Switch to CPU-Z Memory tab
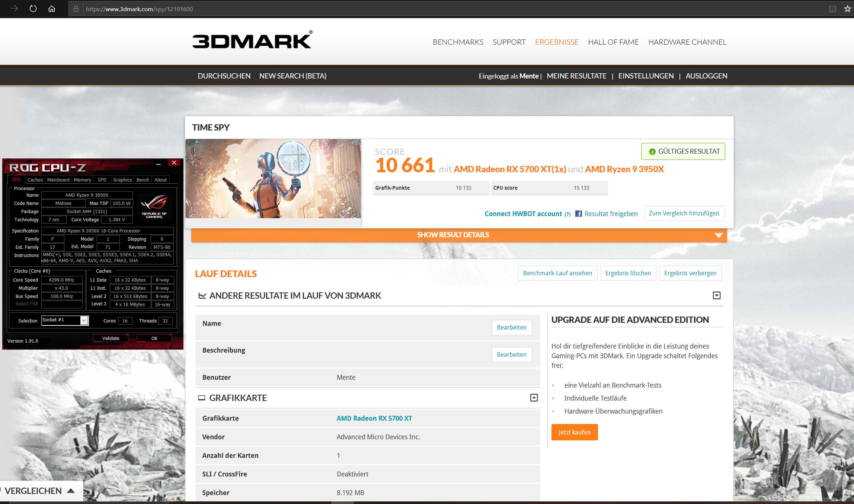This screenshot has height=504, width=854. tap(82, 180)
